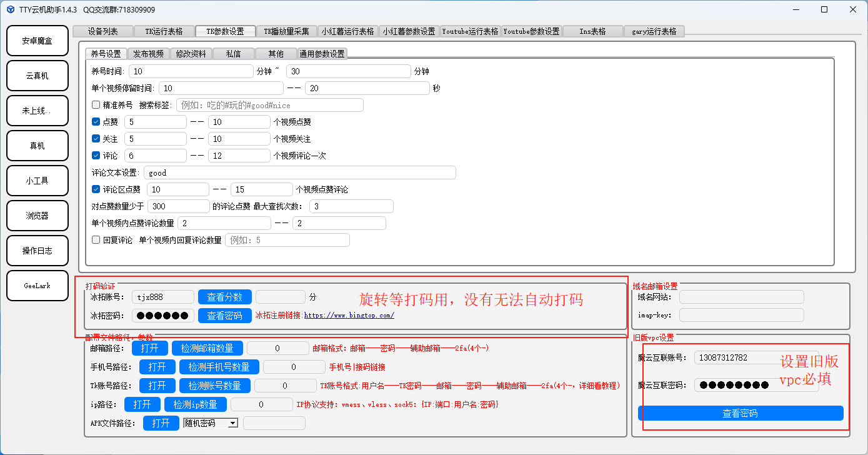Uncheck the 点赞 checkbox
Image resolution: width=868 pixels, height=455 pixels.
pyautogui.click(x=96, y=122)
